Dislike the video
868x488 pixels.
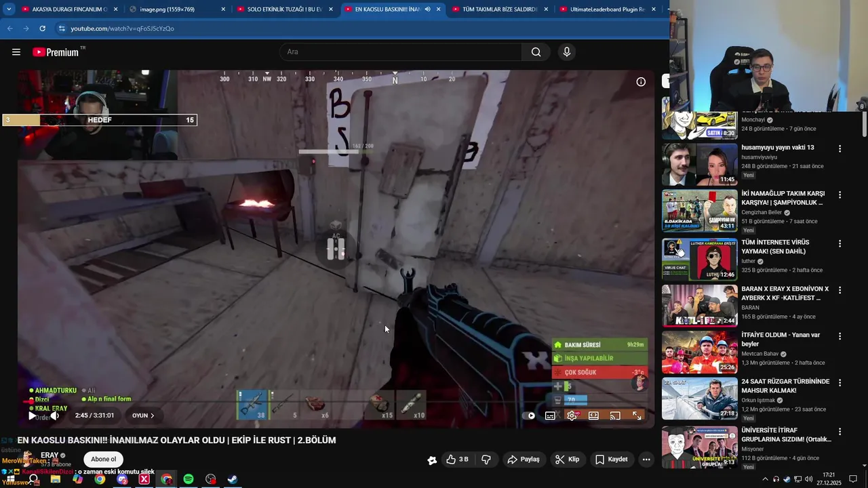tap(486, 460)
